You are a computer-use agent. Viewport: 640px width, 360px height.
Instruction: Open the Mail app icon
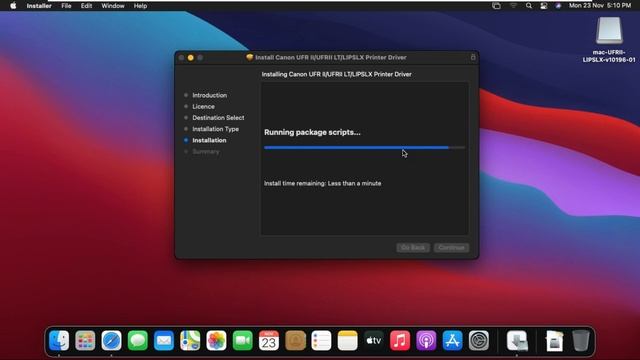click(x=164, y=340)
